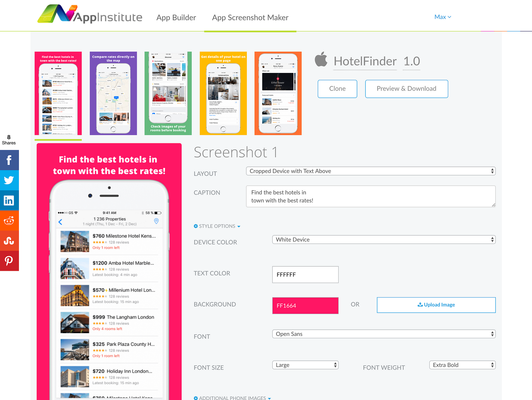Select the yellow 'Get details of your hotel' thumbnail
Screen dimensions: 532x400
click(223, 93)
